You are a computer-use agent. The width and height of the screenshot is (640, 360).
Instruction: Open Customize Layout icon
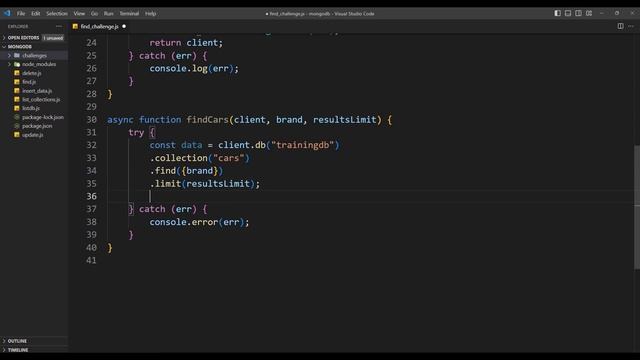[x=589, y=13]
